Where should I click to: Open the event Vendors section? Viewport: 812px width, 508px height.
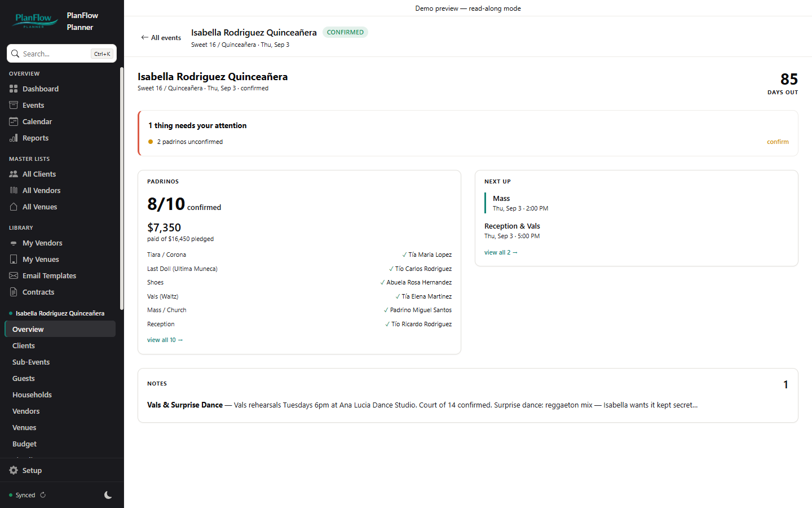tap(60, 411)
